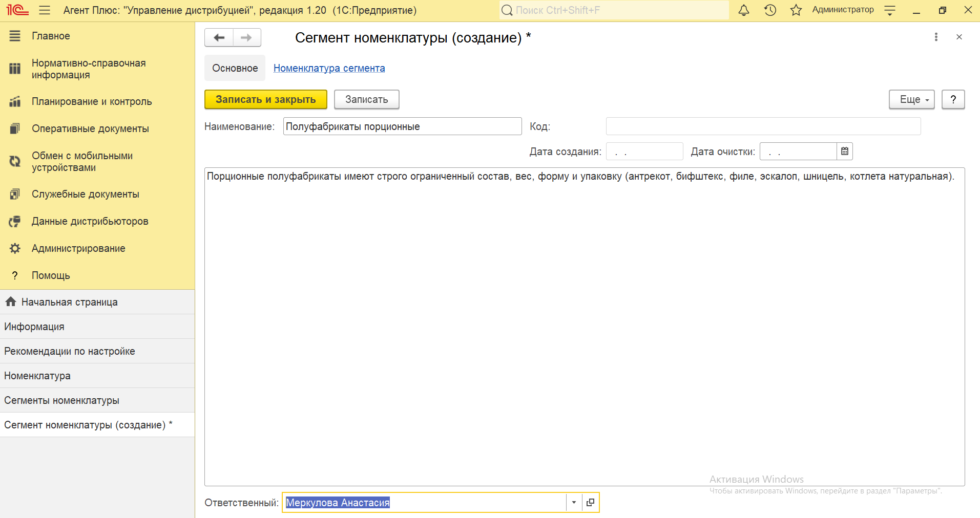Open the service settings menu near Администратор
This screenshot has width=980, height=518.
[x=890, y=10]
